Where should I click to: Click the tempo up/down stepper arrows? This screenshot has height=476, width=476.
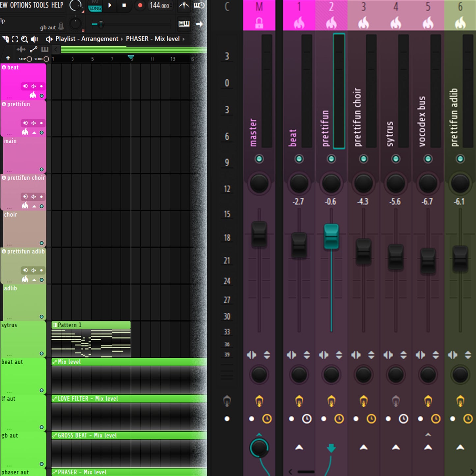tap(171, 6)
